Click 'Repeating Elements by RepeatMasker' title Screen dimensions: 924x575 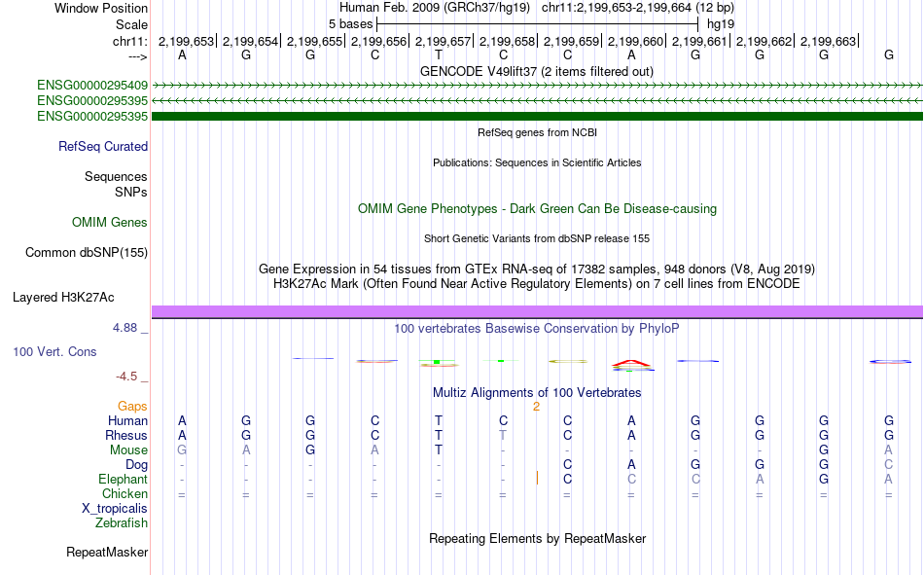point(538,538)
